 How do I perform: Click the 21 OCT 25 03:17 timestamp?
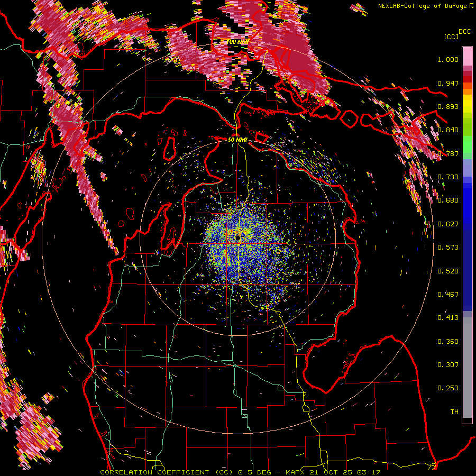(x=345, y=472)
